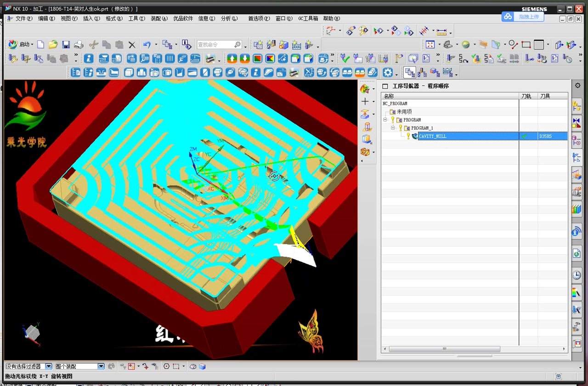This screenshot has width=588, height=386.
Task: Click the measure distance ruler icon
Action: pyautogui.click(x=441, y=31)
